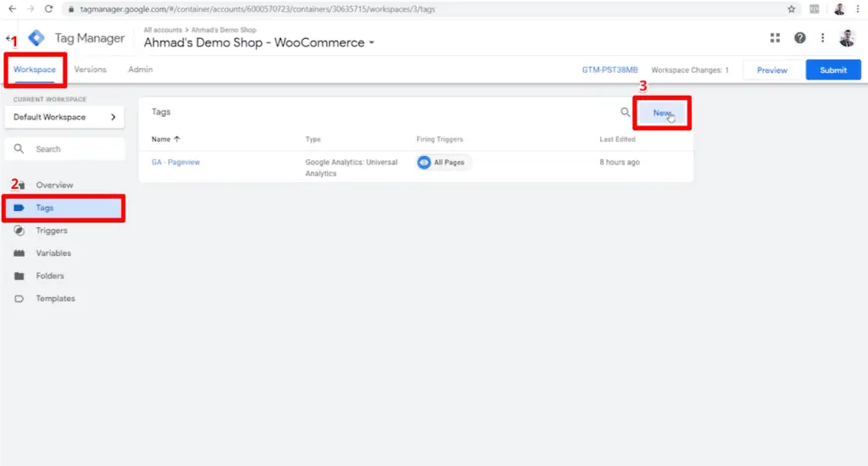Open Templates in the sidebar
The image size is (868, 466).
pos(55,298)
